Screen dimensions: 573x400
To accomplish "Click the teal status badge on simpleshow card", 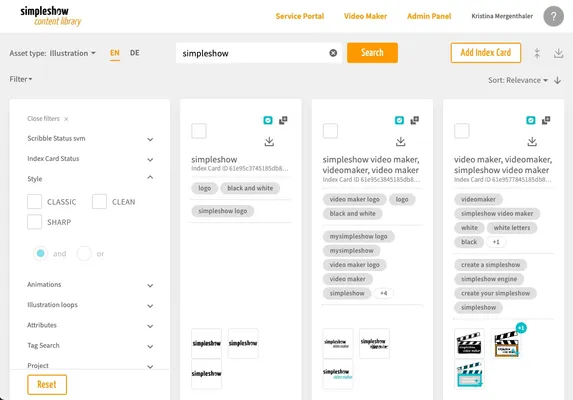I will [x=268, y=120].
